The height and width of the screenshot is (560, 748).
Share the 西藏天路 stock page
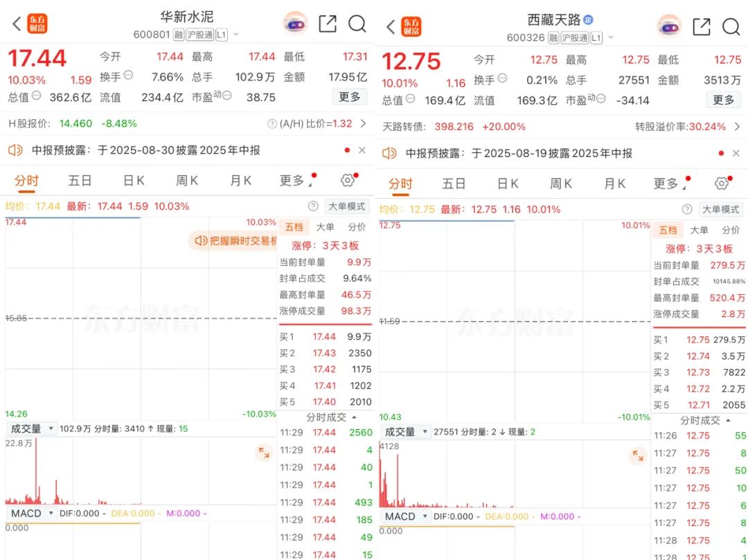coord(702,27)
